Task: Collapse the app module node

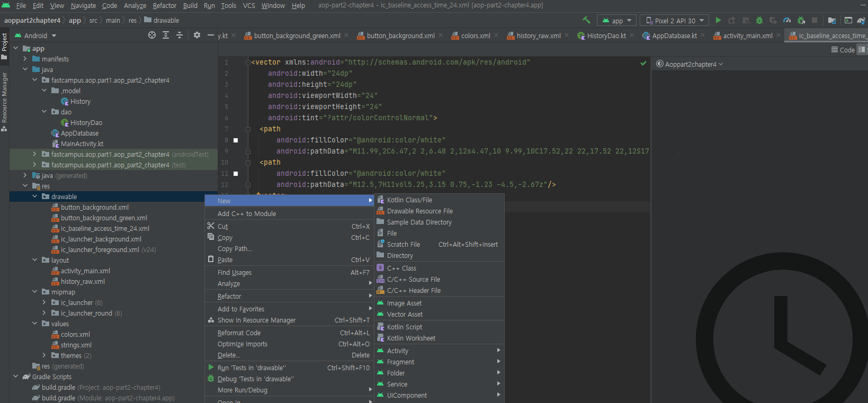Action: click(16, 48)
